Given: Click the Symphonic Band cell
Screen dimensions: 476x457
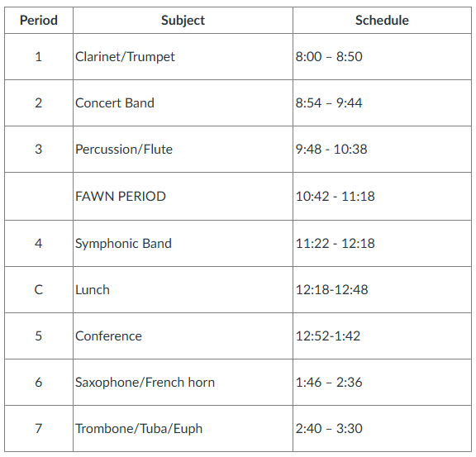Looking at the screenshot, I should pyautogui.click(x=183, y=244).
